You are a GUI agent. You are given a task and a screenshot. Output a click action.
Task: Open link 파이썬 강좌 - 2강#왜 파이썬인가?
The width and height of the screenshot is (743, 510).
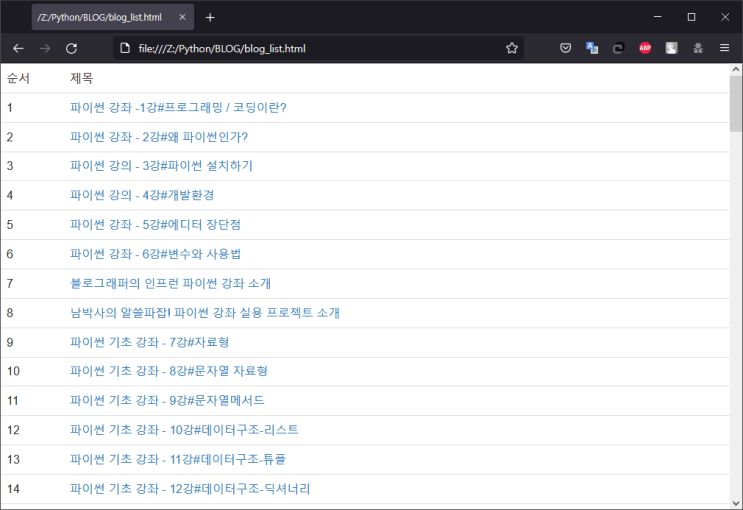[159, 137]
